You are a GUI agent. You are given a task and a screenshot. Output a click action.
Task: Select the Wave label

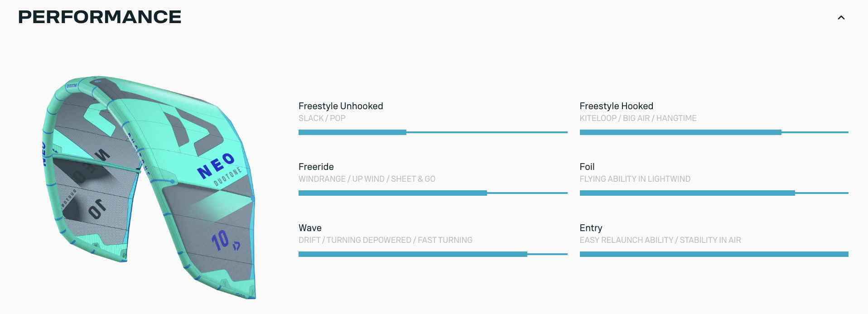point(310,228)
